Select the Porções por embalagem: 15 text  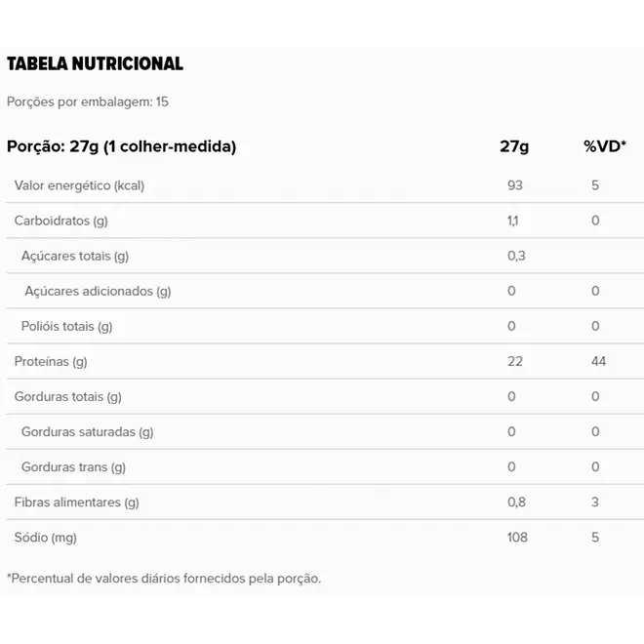pyautogui.click(x=88, y=101)
